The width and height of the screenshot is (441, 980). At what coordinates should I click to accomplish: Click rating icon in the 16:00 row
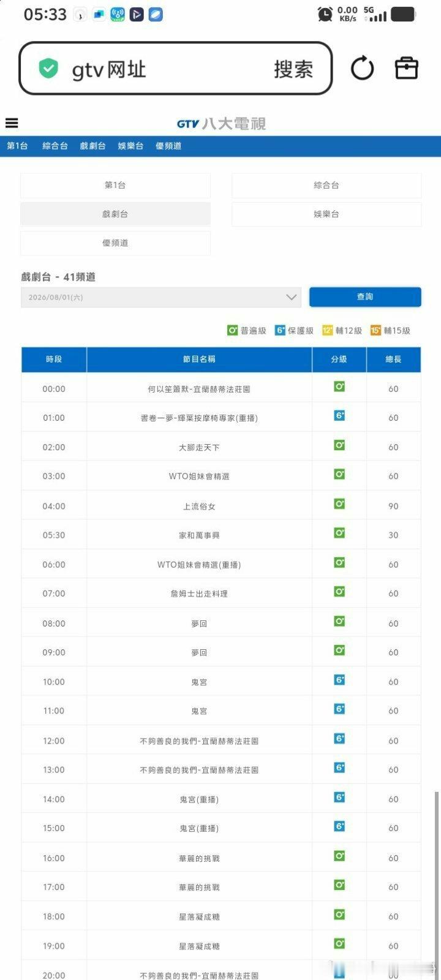click(x=339, y=856)
